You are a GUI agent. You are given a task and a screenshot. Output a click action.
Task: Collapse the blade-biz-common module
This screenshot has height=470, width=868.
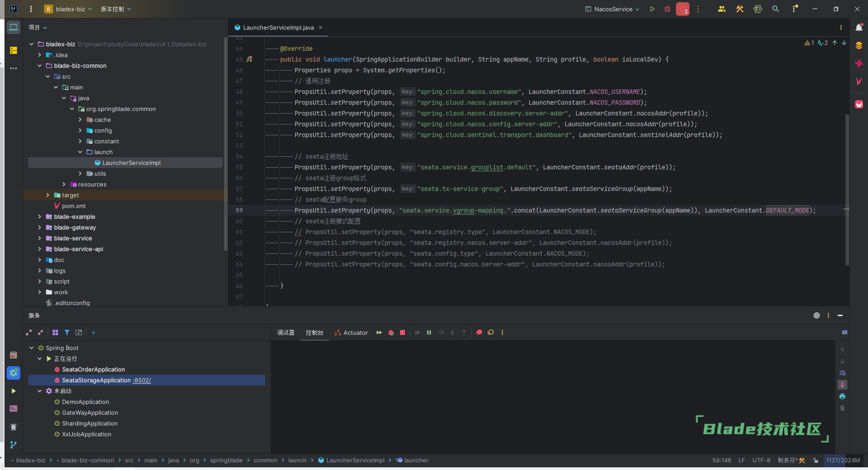pyautogui.click(x=40, y=66)
